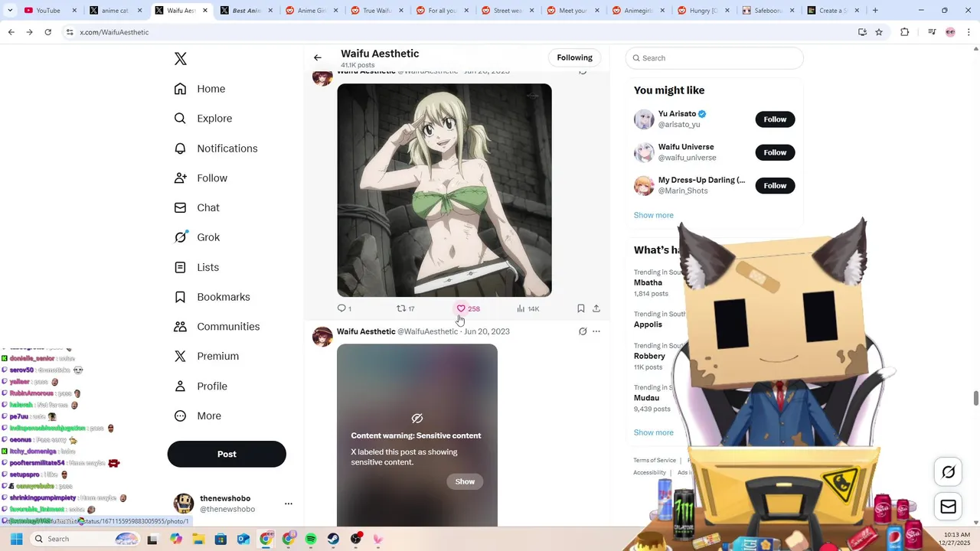
Task: Click the Post button
Action: click(x=227, y=454)
